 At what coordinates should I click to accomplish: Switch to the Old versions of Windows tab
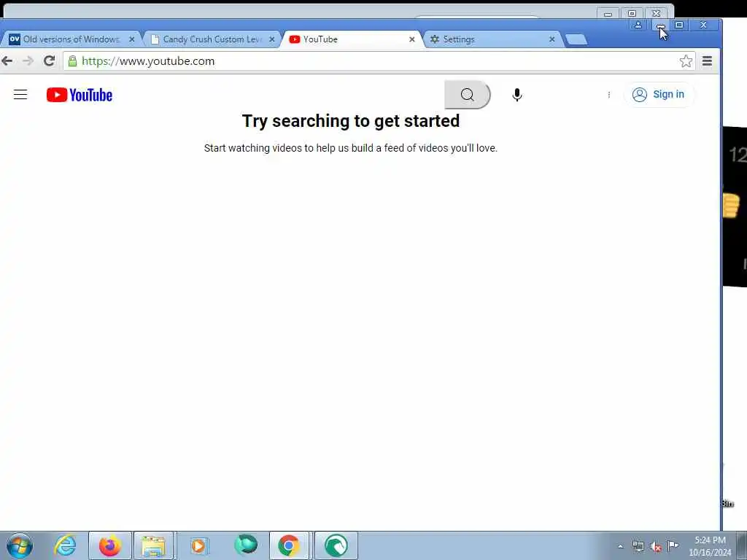tap(71, 39)
